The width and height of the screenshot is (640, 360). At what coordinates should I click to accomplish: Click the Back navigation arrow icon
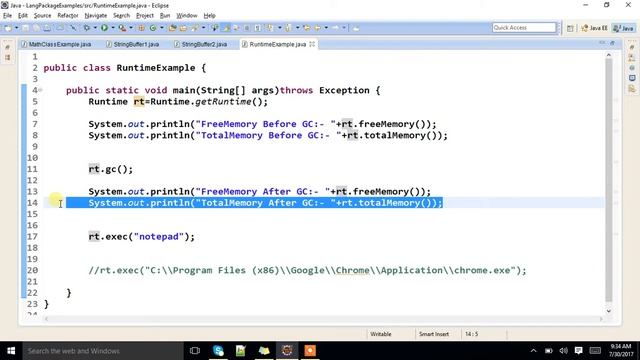click(x=318, y=28)
